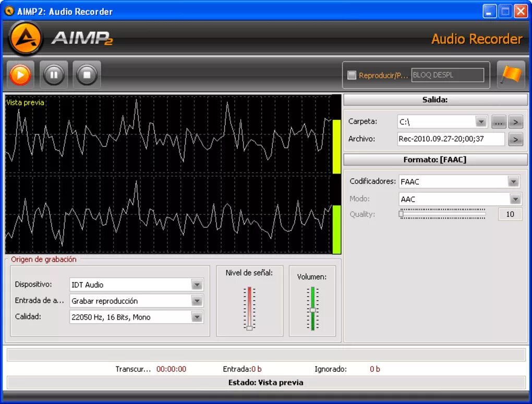Start recording with the orange play button
Image resolution: width=532 pixels, height=404 pixels.
[20, 75]
